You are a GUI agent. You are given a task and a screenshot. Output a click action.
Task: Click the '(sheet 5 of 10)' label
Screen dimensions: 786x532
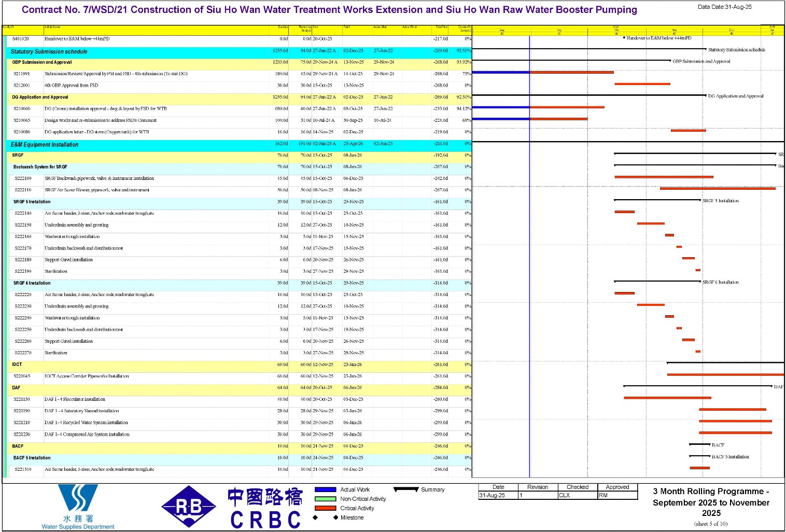[711, 524]
